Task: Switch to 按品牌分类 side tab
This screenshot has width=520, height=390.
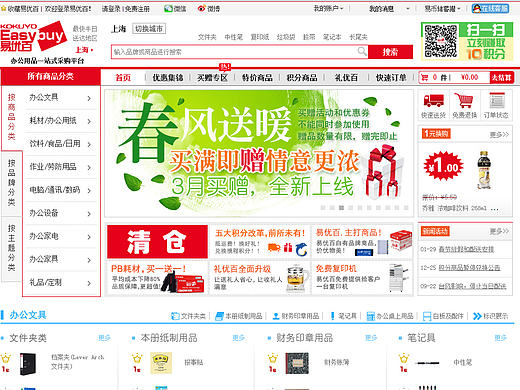Action: [x=11, y=182]
